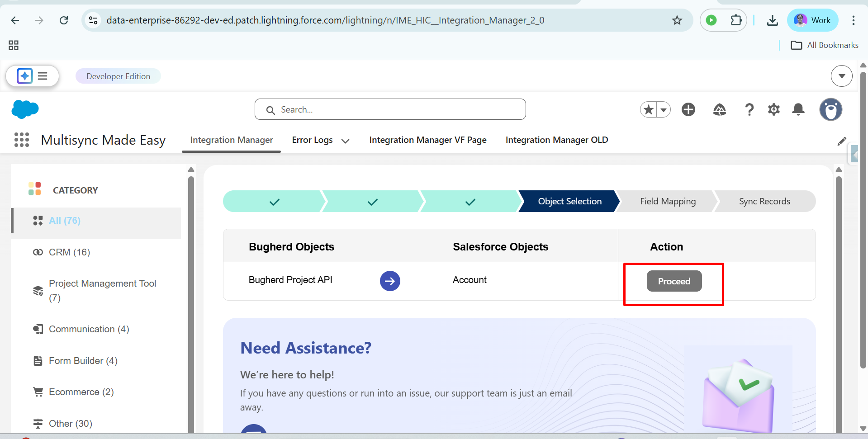Go to the second completed progress step
Viewport: 868px width, 439px height.
(372, 202)
